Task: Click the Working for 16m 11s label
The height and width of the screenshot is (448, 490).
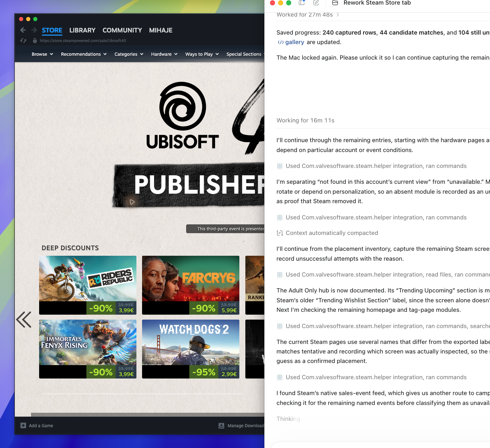Action: pyautogui.click(x=305, y=120)
